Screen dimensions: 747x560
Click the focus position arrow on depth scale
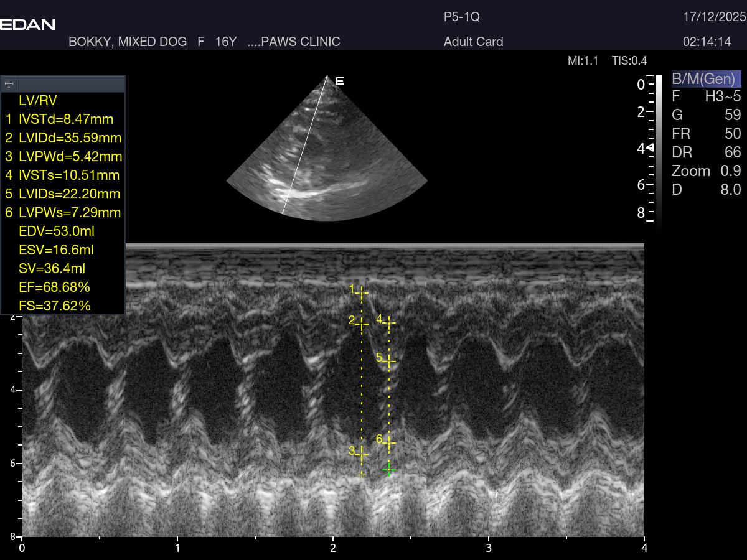click(x=649, y=148)
